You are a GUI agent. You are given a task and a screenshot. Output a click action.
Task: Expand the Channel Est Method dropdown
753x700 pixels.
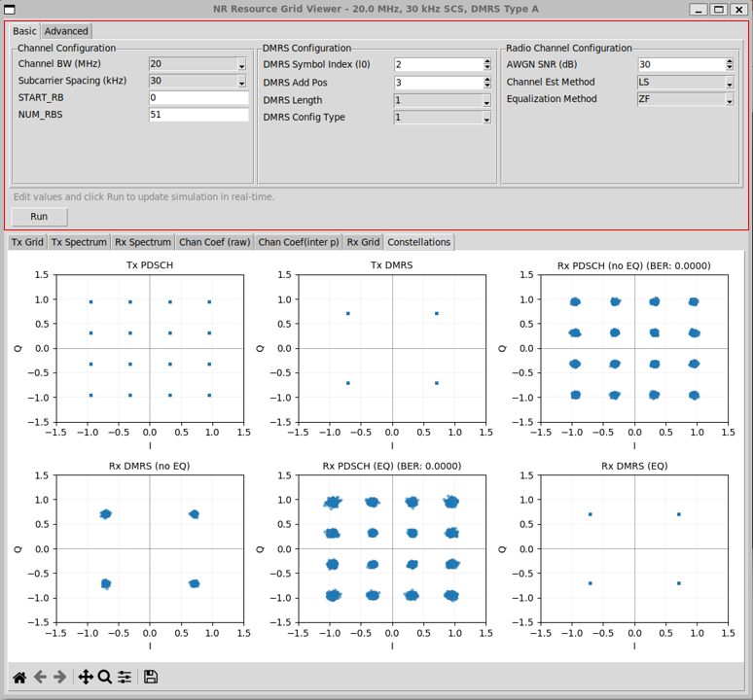pyautogui.click(x=729, y=83)
